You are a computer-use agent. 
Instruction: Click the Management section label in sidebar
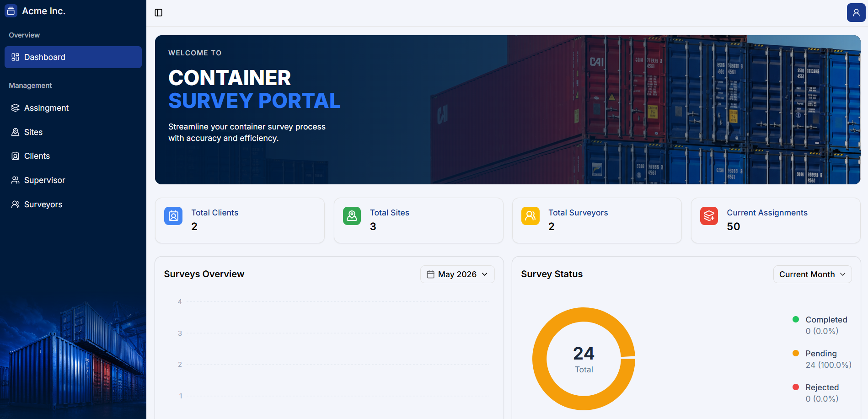pos(30,86)
